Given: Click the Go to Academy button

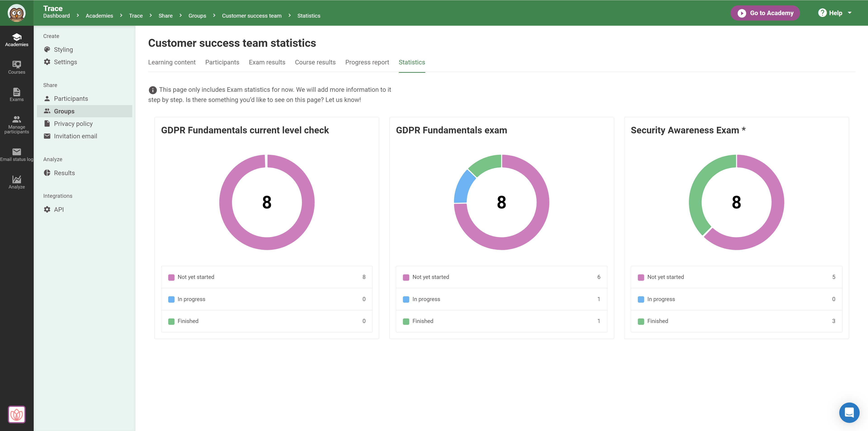Looking at the screenshot, I should click(x=765, y=13).
